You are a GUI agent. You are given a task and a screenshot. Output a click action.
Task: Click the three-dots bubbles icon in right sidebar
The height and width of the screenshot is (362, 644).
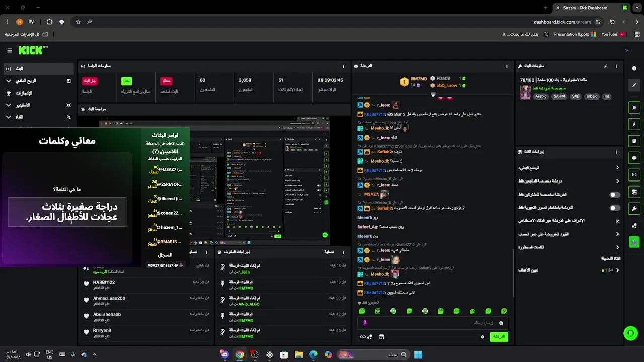click(634, 226)
